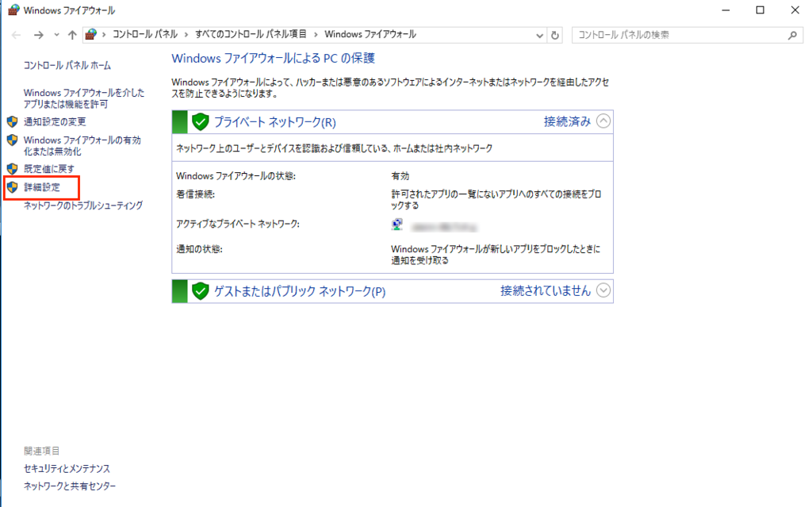
Task: Click the ゲストまたはパブリック ネットワーク(P) heading
Action: point(300,291)
